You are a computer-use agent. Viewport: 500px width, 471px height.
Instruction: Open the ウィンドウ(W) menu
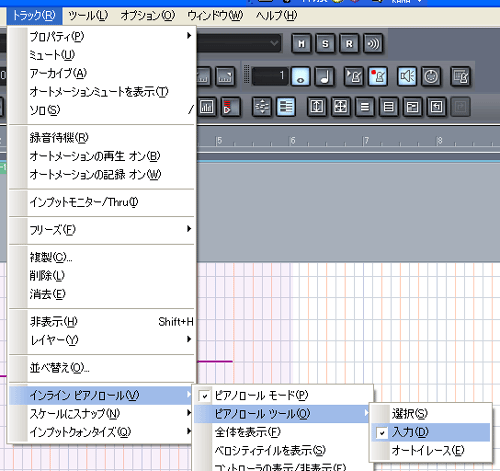[215, 15]
